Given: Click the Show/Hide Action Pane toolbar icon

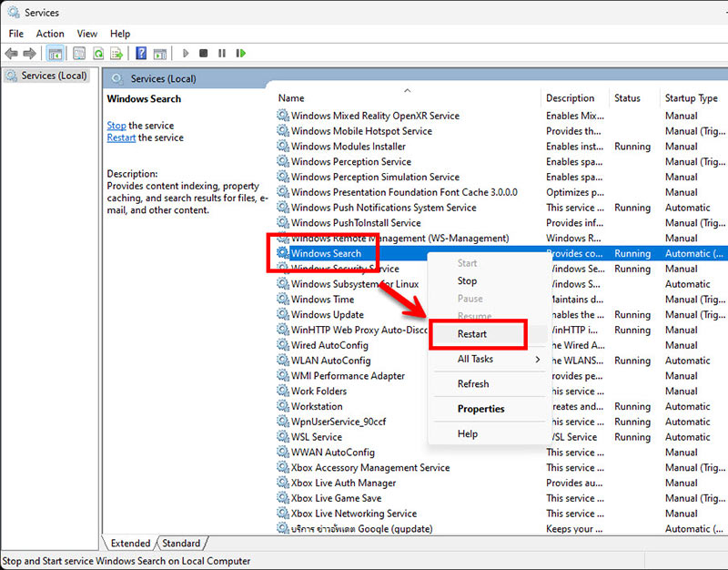Looking at the screenshot, I should (160, 54).
